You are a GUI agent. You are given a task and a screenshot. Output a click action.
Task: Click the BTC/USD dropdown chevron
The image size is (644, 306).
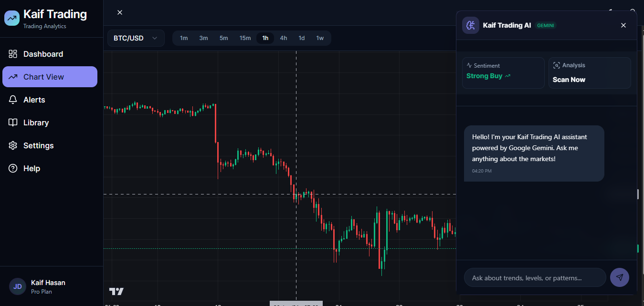coord(155,38)
